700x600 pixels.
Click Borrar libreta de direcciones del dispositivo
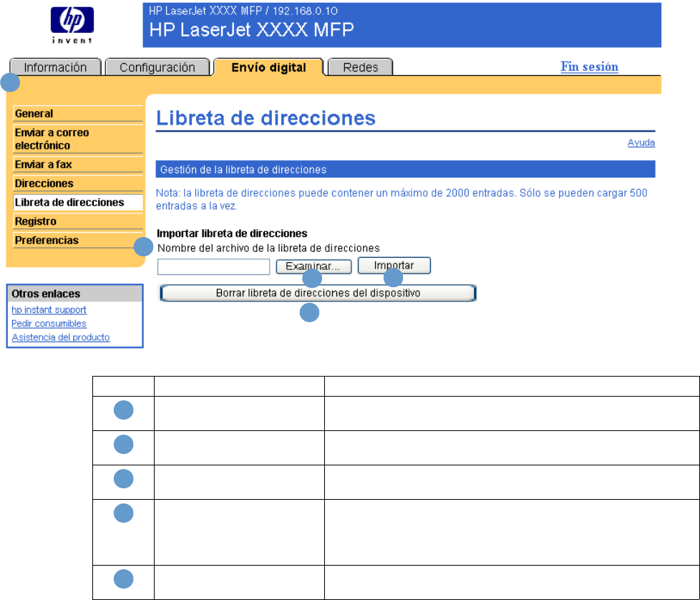pos(318,293)
